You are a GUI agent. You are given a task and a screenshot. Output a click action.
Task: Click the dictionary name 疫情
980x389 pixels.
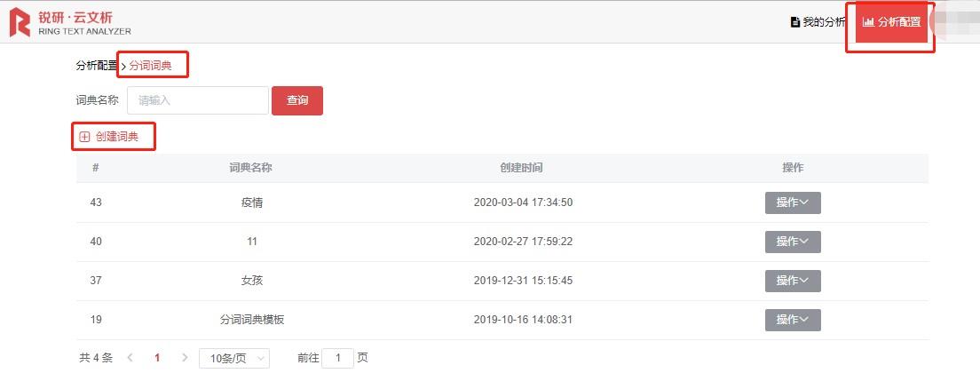252,202
